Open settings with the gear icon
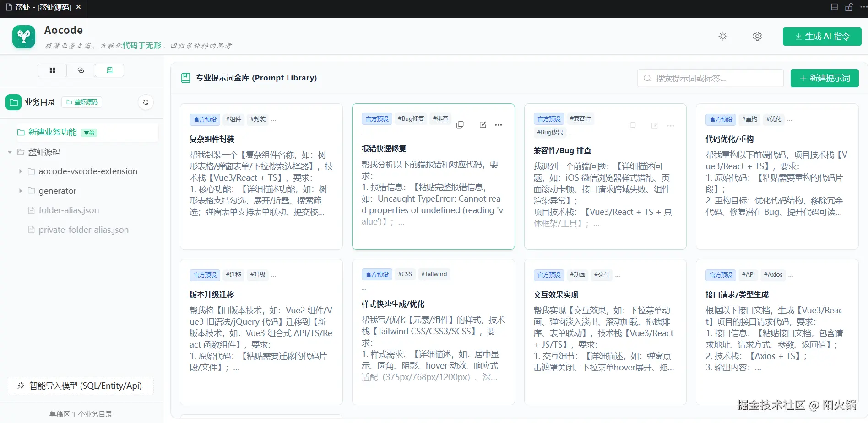 click(x=757, y=37)
